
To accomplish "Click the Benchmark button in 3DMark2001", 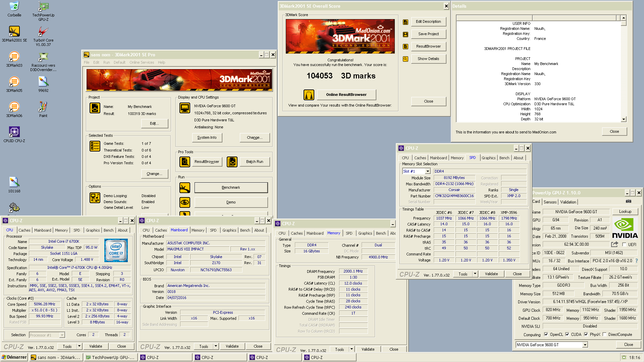I will pyautogui.click(x=231, y=188).
